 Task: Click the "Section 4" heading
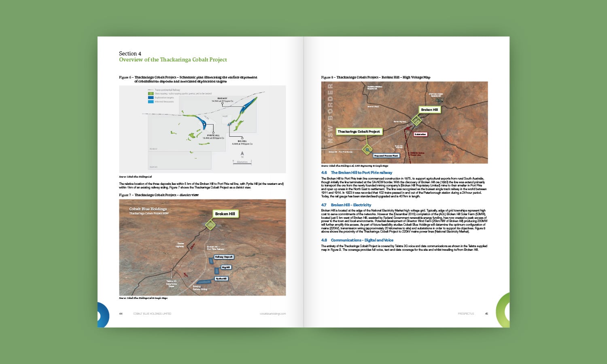point(130,53)
